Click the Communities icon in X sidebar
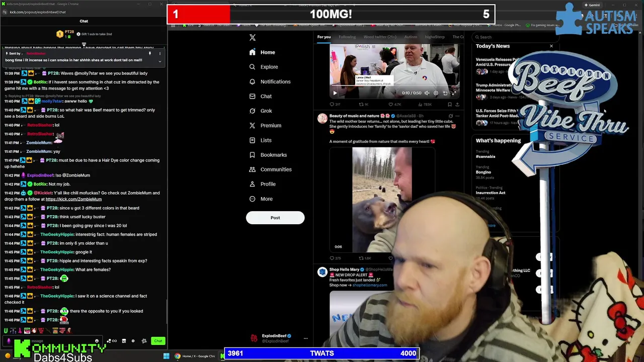Screen dimensions: 644x362 pyautogui.click(x=252, y=169)
